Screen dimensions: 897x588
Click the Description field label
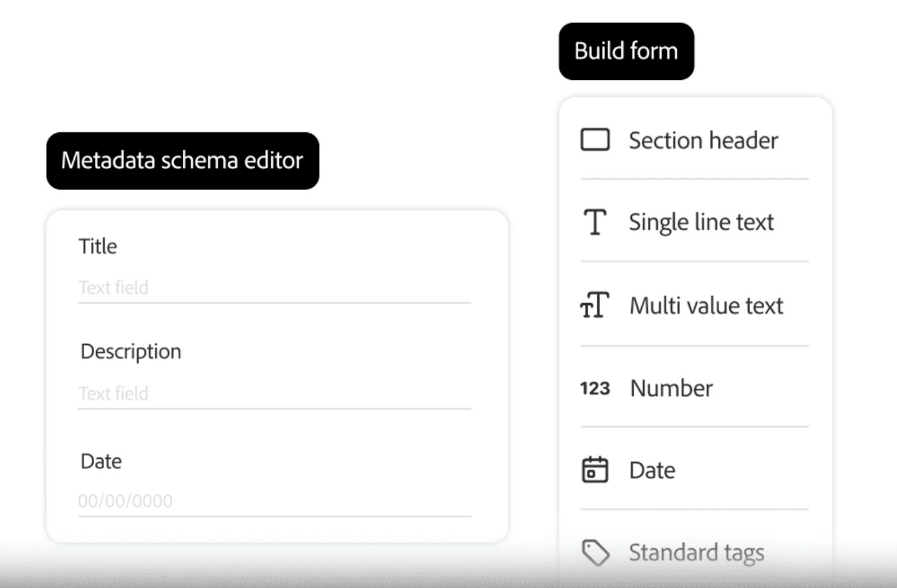click(131, 352)
